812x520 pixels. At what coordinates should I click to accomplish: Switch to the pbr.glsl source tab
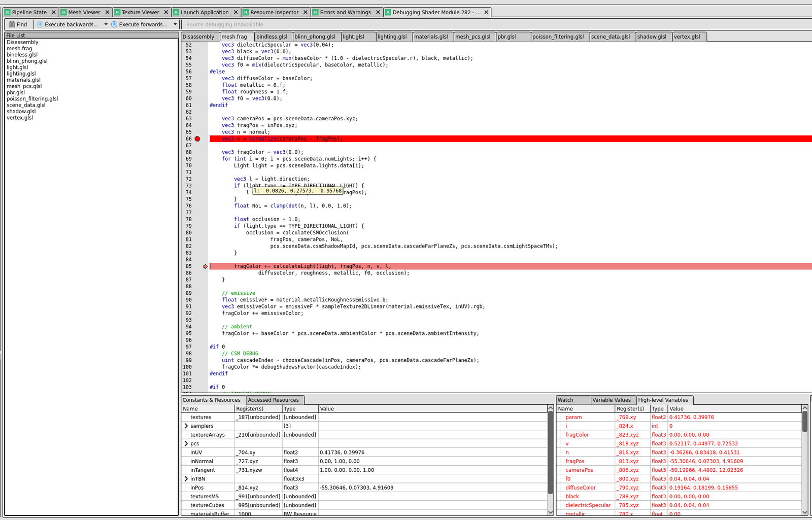coord(506,37)
